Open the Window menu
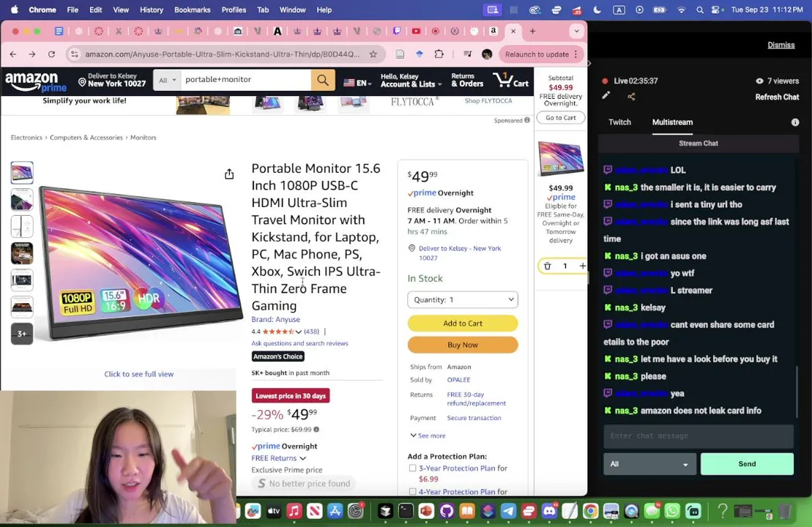 coord(292,10)
